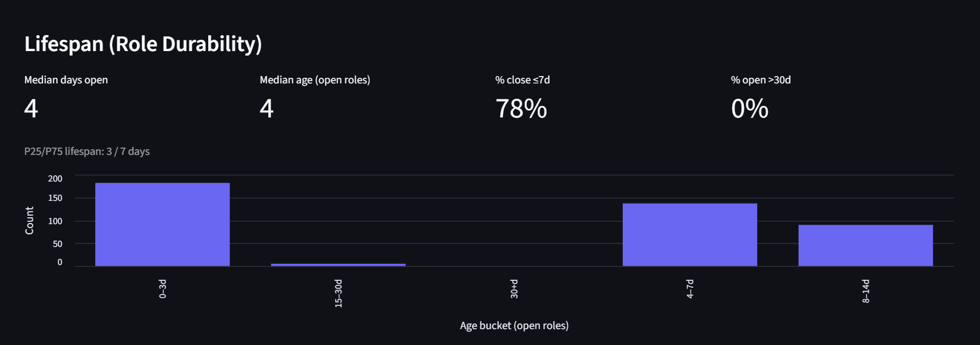
Task: Click the 'P25/P75 lifespan' caption text
Action: pyautogui.click(x=87, y=152)
